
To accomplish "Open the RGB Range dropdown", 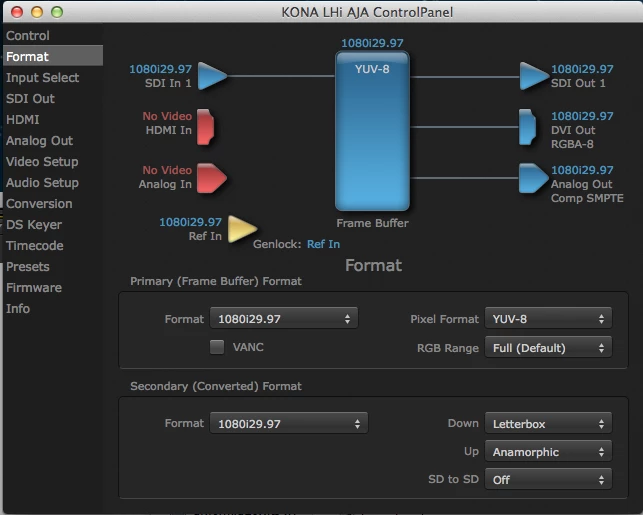I will pyautogui.click(x=548, y=348).
